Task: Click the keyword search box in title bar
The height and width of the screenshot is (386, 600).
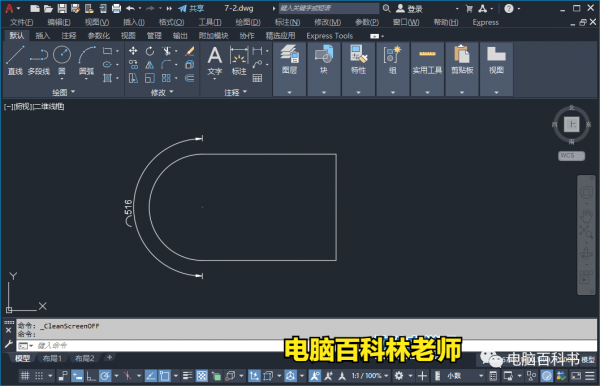Action: [328, 8]
